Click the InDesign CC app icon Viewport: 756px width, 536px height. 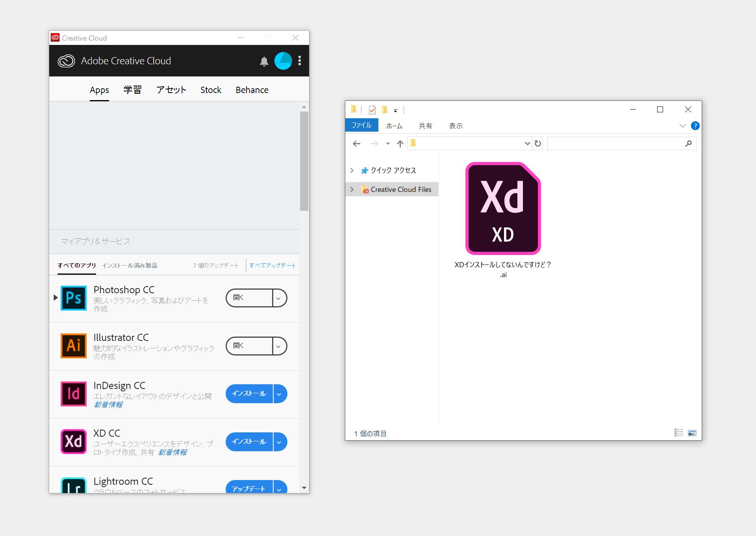tap(74, 393)
